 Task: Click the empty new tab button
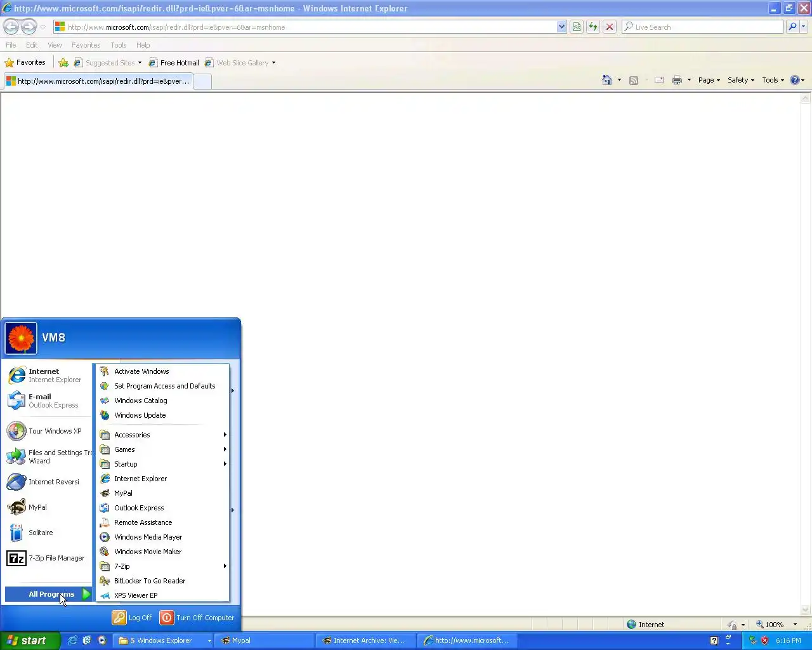(202, 81)
